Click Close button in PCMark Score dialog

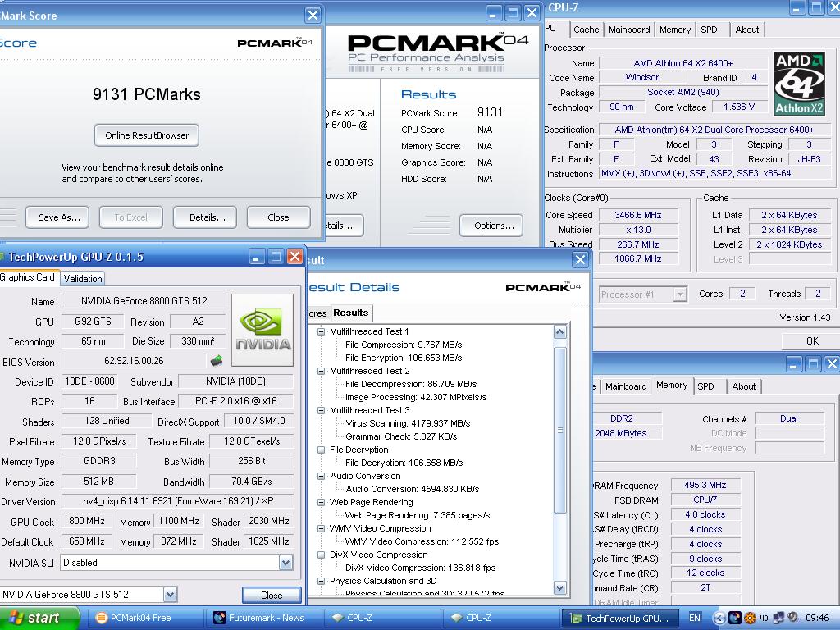coord(279,217)
